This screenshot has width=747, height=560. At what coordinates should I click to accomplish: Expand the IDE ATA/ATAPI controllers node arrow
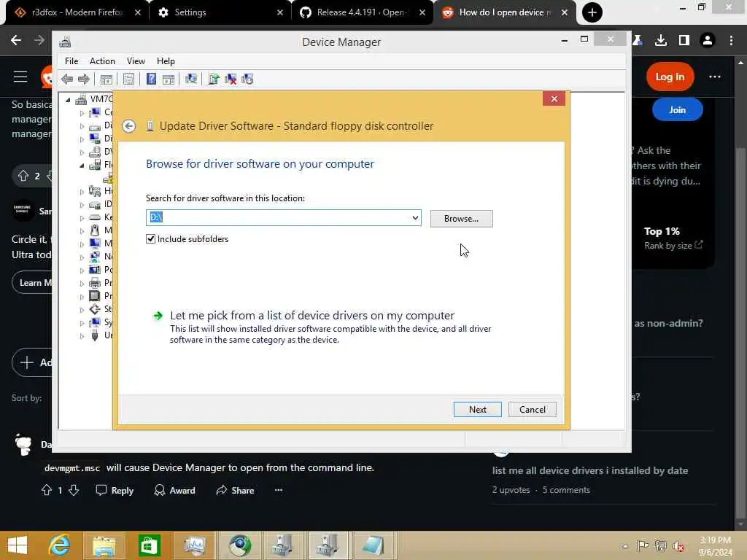click(82, 205)
